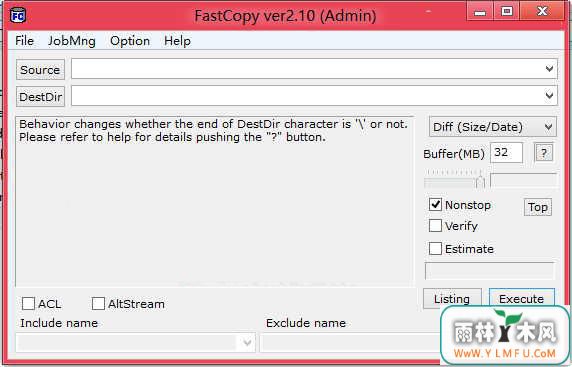
Task: Click the Exclude name filter field
Action: coord(350,343)
